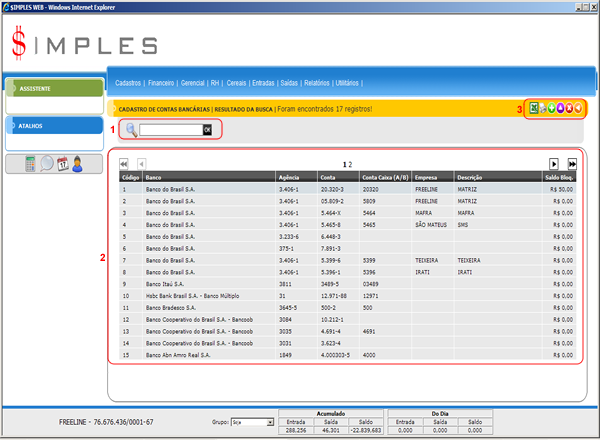
Task: Open the calculator in the sidebar
Action: coord(31,164)
